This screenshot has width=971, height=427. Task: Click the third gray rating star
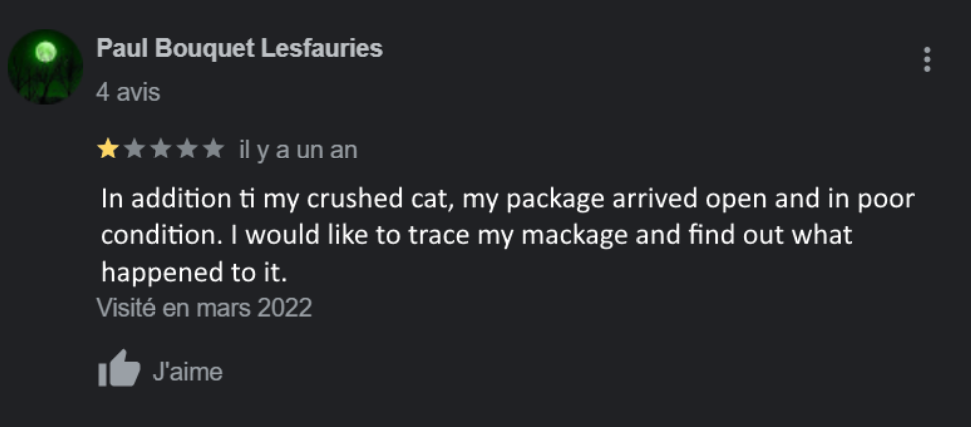pos(160,150)
